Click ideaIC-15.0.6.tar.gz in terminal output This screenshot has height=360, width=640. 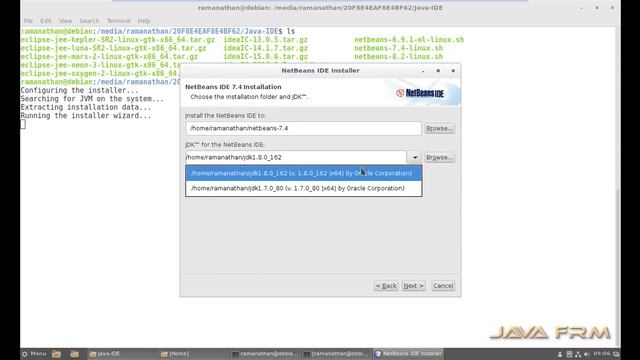(x=265, y=57)
